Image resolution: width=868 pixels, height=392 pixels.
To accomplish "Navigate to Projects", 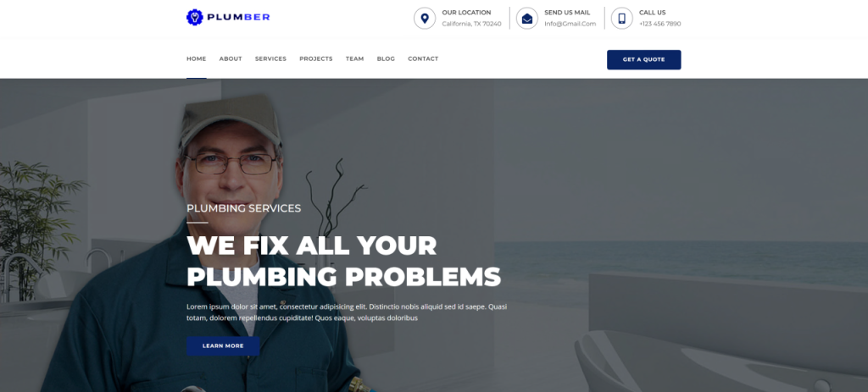I will [x=316, y=58].
